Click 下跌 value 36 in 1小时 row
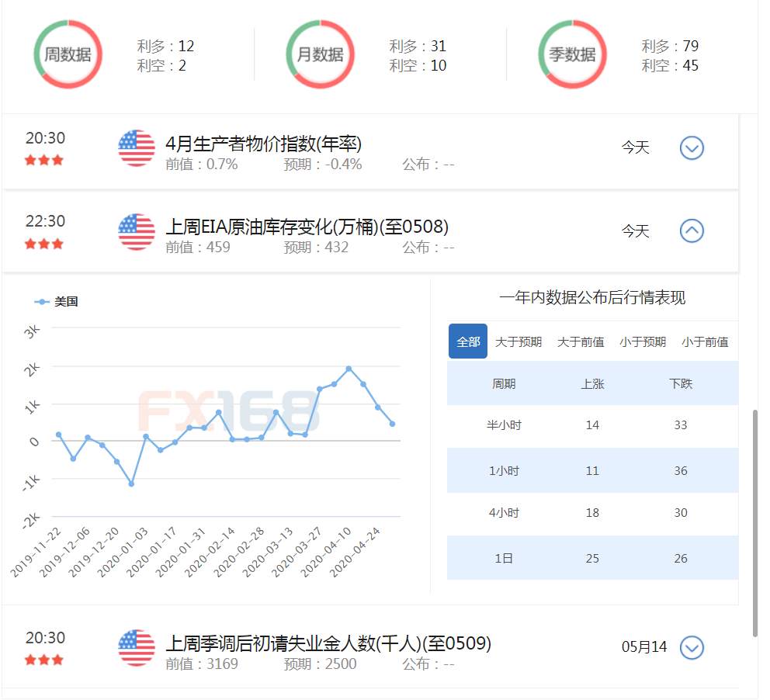 pos(681,471)
